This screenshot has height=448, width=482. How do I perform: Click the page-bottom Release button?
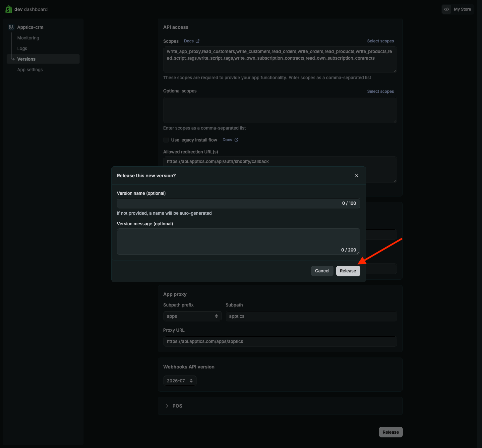coord(391,432)
